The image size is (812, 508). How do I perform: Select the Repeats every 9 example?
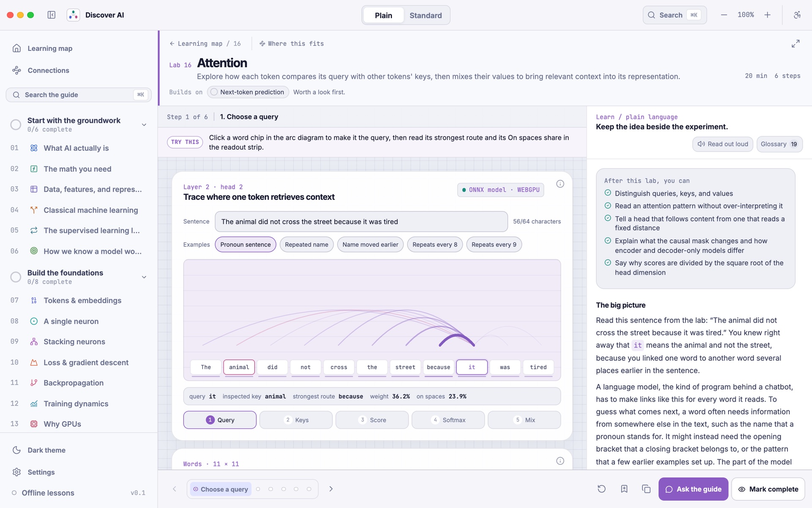[494, 244]
